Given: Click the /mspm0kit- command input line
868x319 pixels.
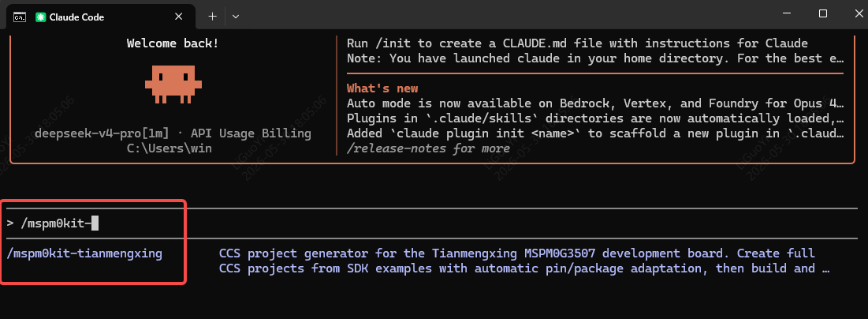Looking at the screenshot, I should point(432,223).
